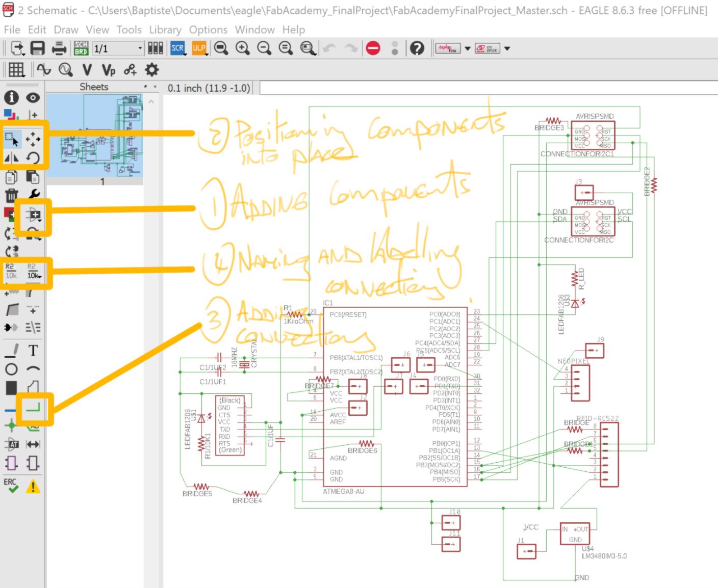Select the Mirror tool
The height and width of the screenshot is (588, 718).
pos(11,158)
